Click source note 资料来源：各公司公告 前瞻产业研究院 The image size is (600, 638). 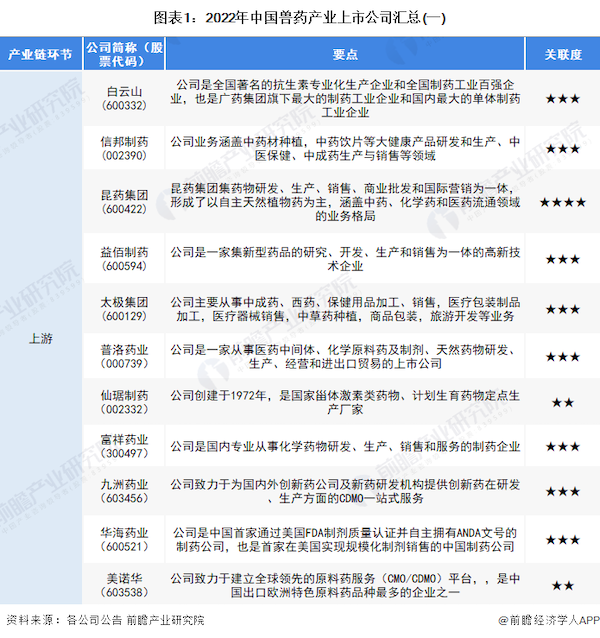[x=105, y=620]
